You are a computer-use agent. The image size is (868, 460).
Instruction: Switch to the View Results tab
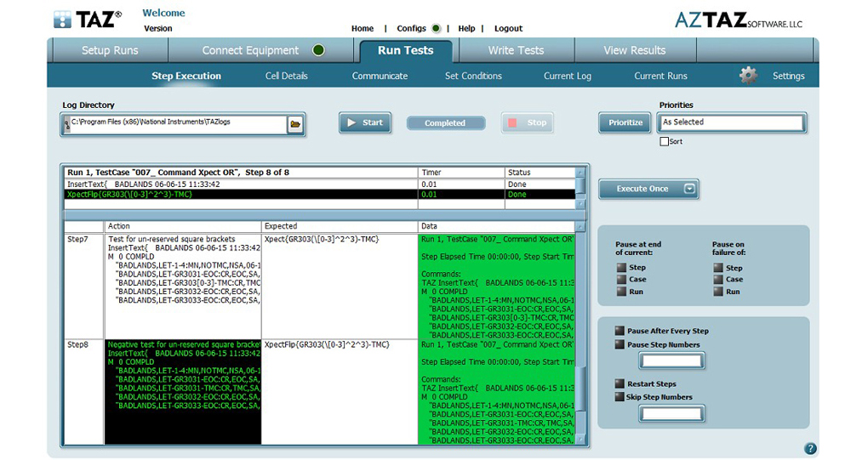click(x=634, y=50)
